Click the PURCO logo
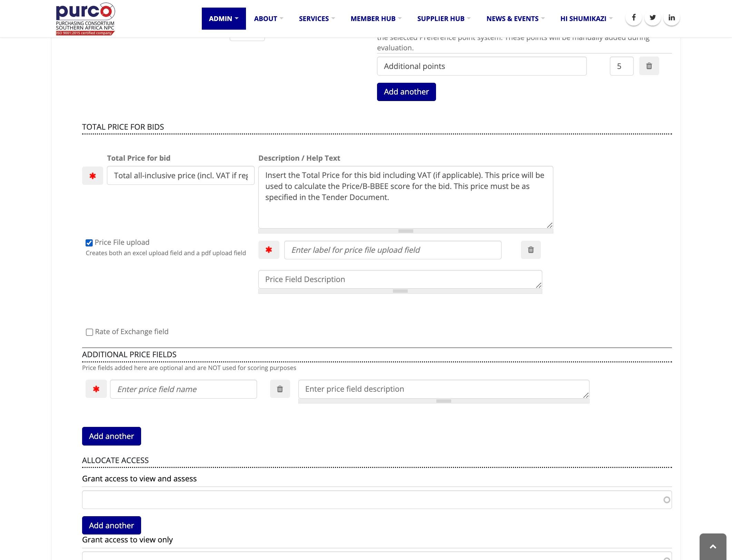Screen dimensions: 732x560 (85, 19)
